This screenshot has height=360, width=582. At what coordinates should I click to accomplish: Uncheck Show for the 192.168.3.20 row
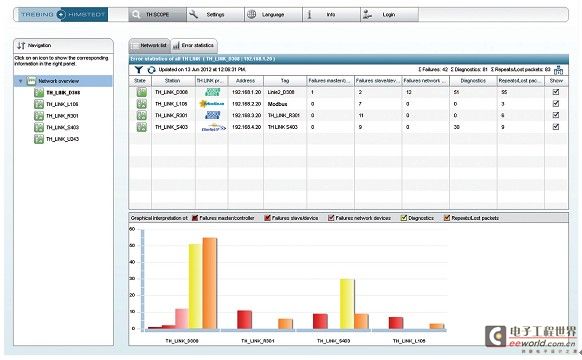556,115
